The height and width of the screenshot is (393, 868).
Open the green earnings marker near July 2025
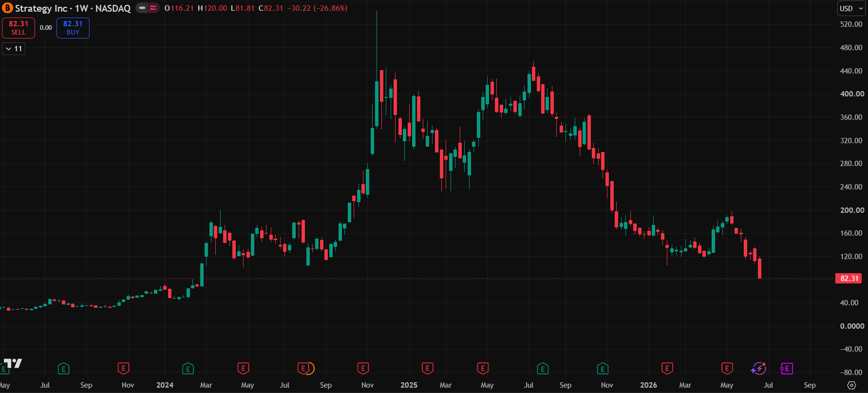coord(543,369)
